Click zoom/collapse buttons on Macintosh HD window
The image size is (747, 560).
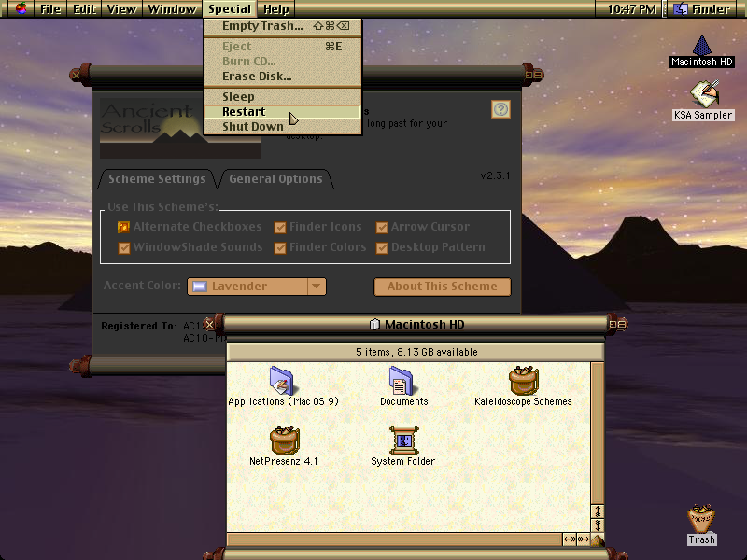[618, 324]
